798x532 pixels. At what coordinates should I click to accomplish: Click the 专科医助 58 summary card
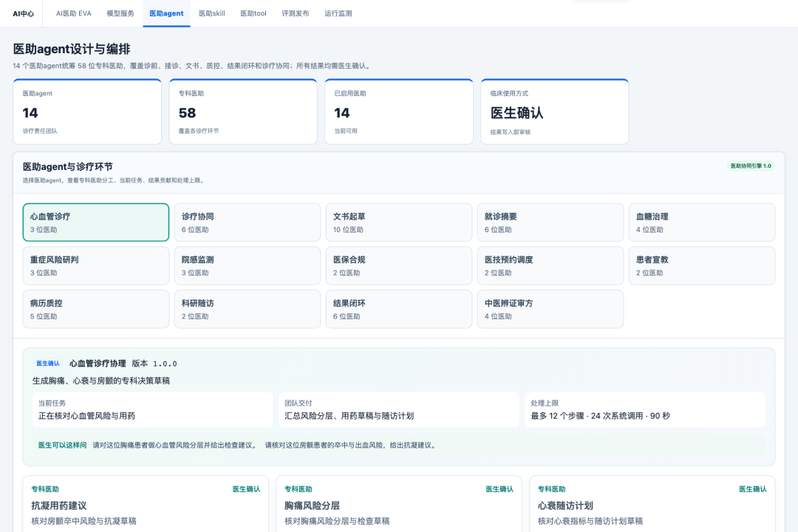coord(243,112)
